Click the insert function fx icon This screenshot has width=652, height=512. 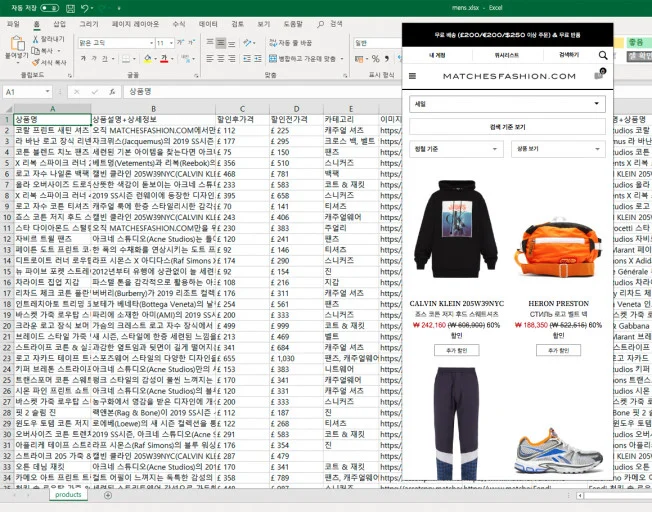tap(112, 92)
